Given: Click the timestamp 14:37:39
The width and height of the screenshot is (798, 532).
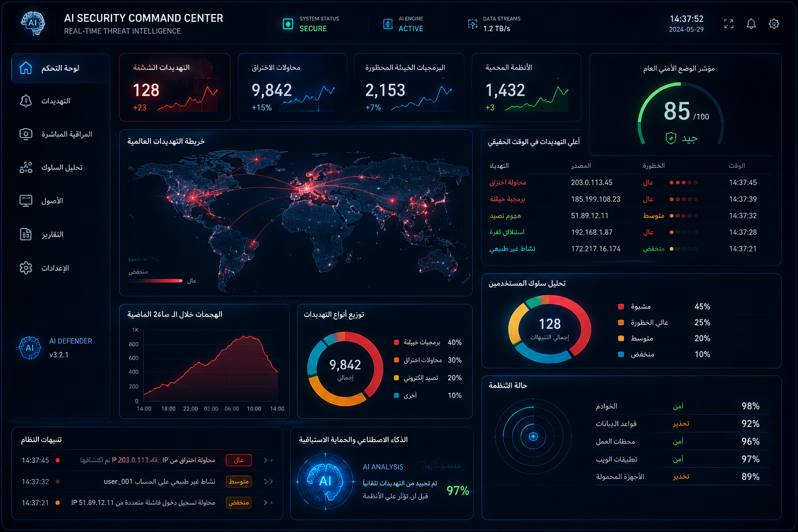Looking at the screenshot, I should 743,199.
